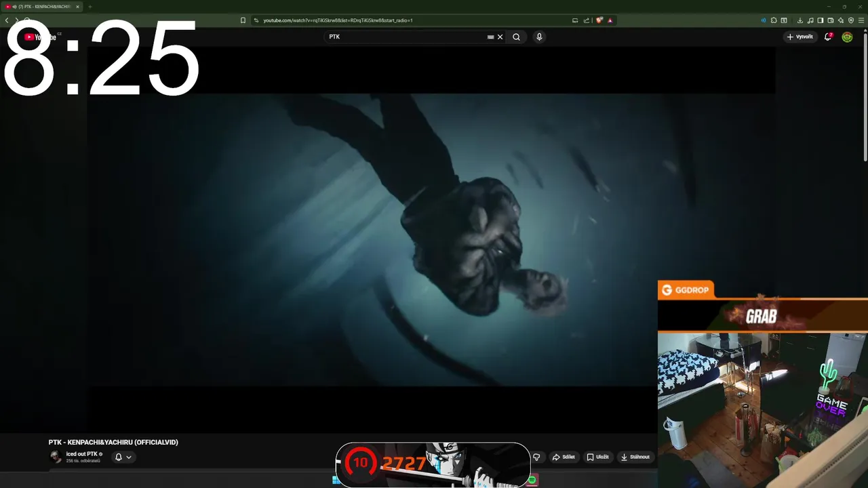Screen dimensions: 868x488
Task: Click the Spotify icon in the taskbar
Action: (532, 480)
